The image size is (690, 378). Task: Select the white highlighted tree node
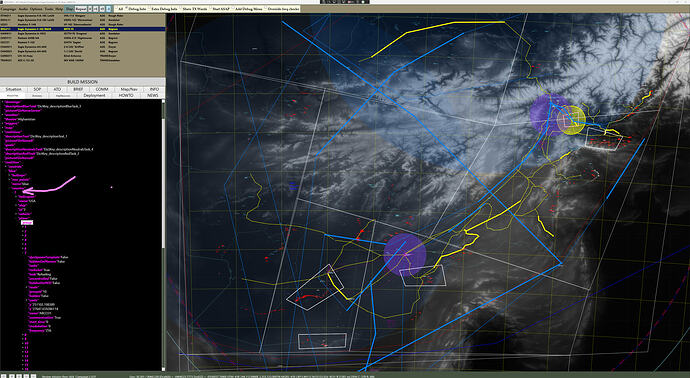27,223
